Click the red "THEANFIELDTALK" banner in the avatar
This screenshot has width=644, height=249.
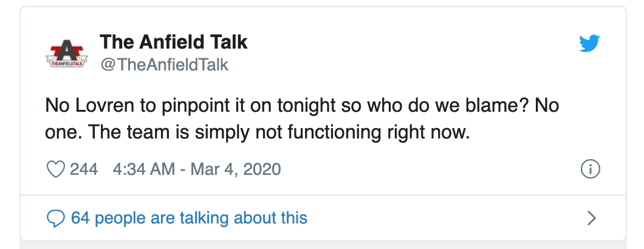point(66,63)
